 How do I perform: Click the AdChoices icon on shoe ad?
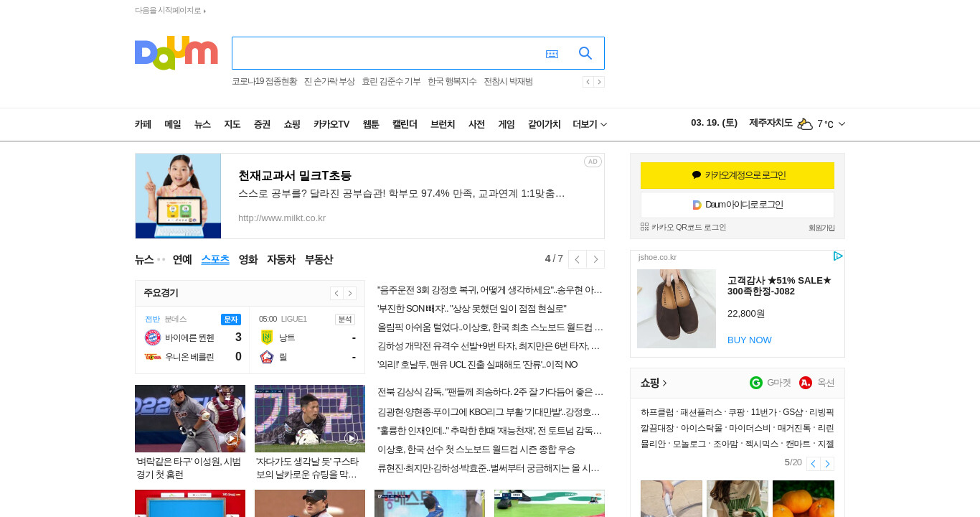pos(837,256)
